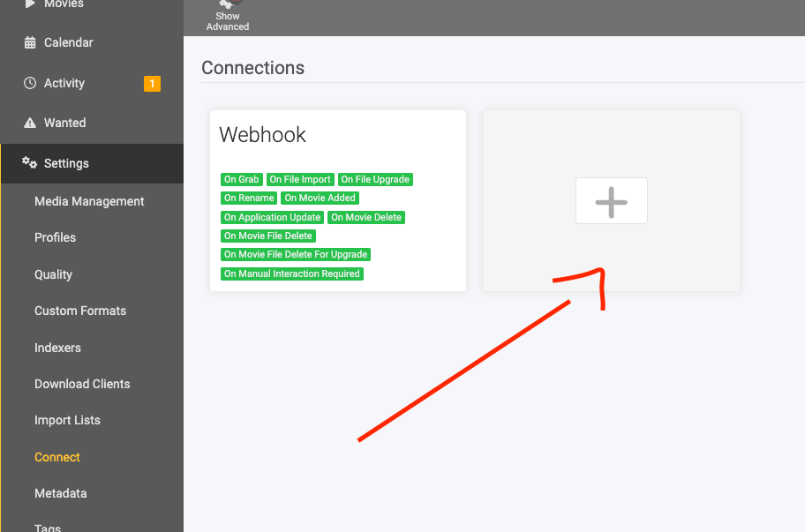This screenshot has width=805, height=532.
Task: Click the Settings gears icon
Action: [x=30, y=163]
